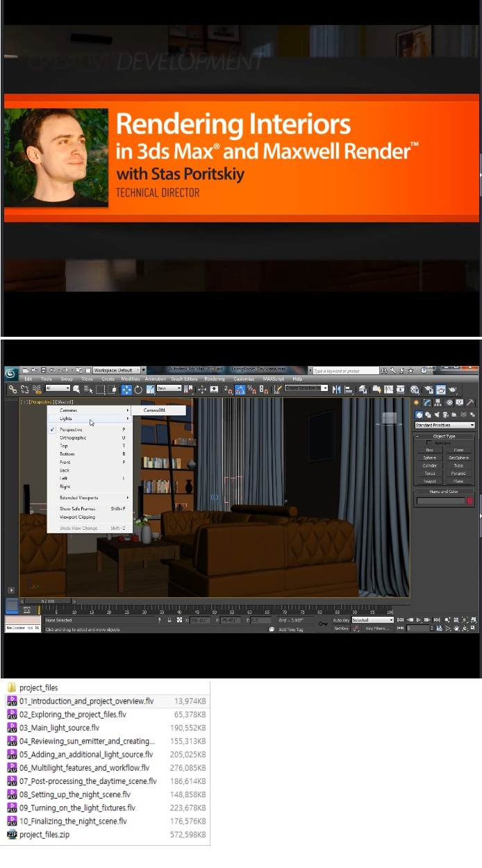This screenshot has width=482, height=868.
Task: Click the 0 / 100 time slider
Action: [47, 601]
